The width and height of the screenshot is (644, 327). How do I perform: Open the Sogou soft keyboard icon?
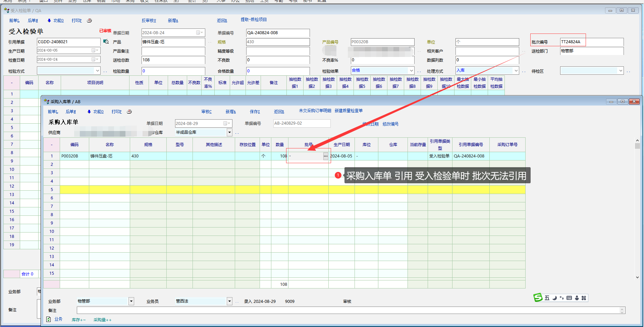click(x=569, y=298)
